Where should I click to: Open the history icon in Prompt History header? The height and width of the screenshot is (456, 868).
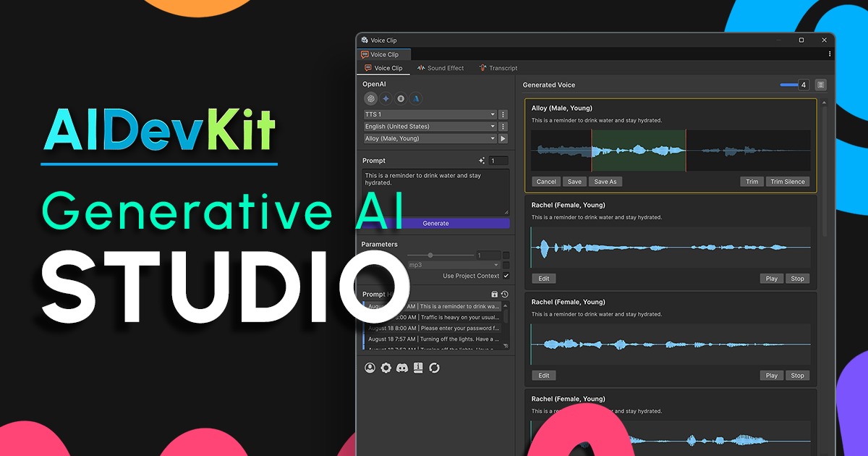pyautogui.click(x=504, y=295)
